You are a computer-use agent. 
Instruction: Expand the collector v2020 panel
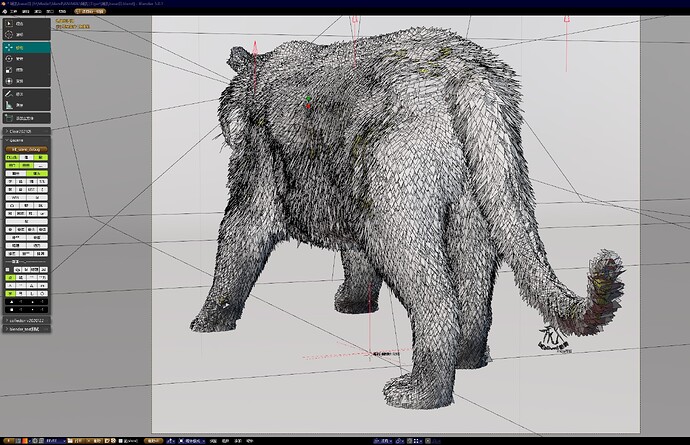(26, 320)
